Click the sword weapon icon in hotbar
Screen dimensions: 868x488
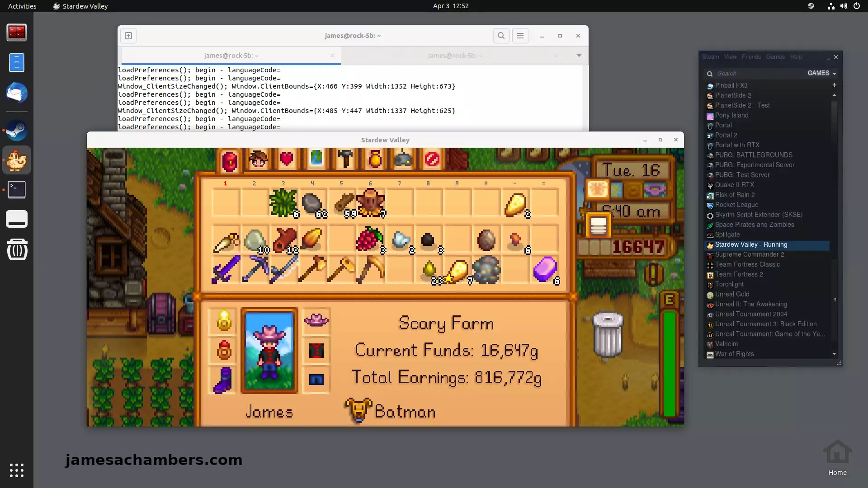pos(225,270)
